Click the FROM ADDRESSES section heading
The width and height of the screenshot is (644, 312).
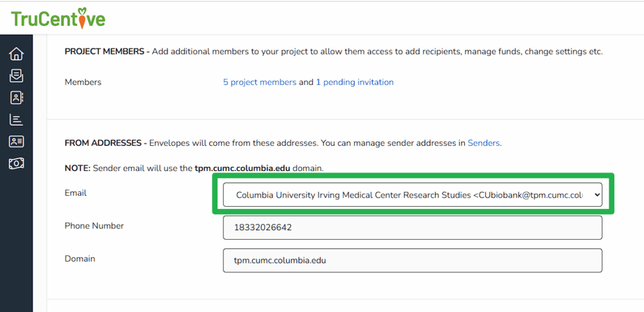[x=103, y=143]
